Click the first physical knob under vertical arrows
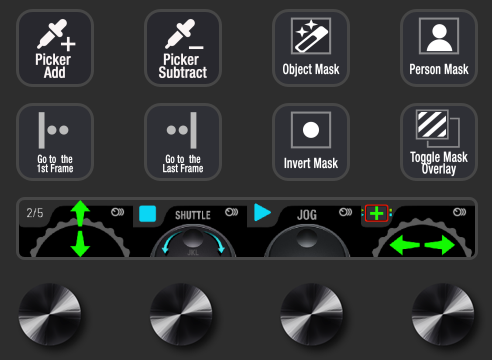492x360 pixels. tap(50, 314)
